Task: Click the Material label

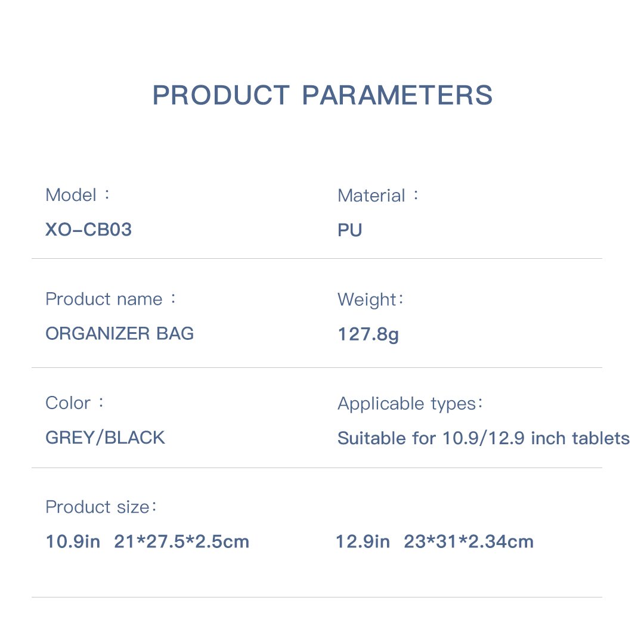Action: click(371, 196)
